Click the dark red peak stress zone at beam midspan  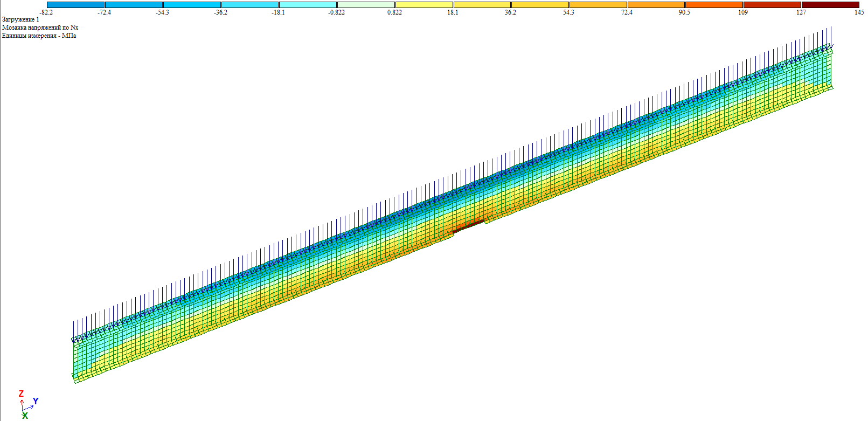coord(468,226)
